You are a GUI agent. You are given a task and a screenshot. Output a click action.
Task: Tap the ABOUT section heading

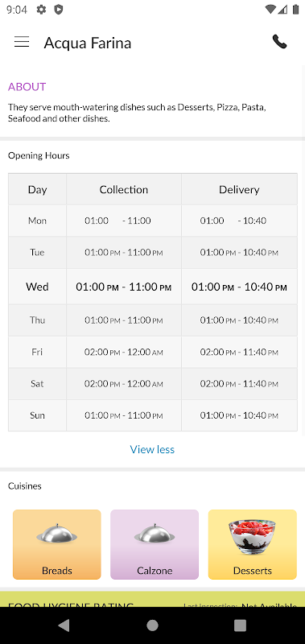[x=27, y=87]
